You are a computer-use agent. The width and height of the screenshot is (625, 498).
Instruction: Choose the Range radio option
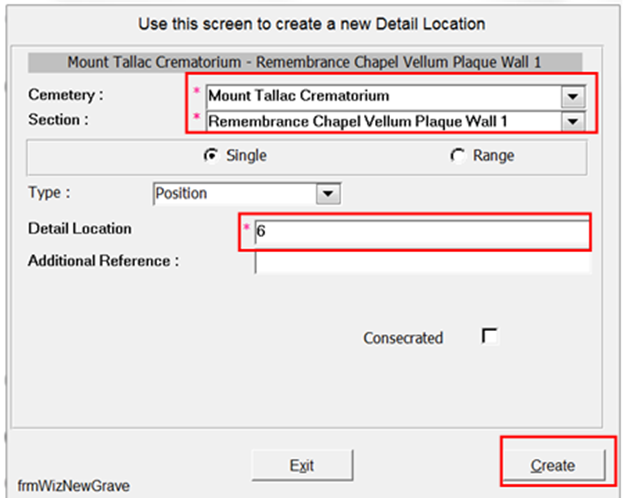pyautogui.click(x=458, y=156)
